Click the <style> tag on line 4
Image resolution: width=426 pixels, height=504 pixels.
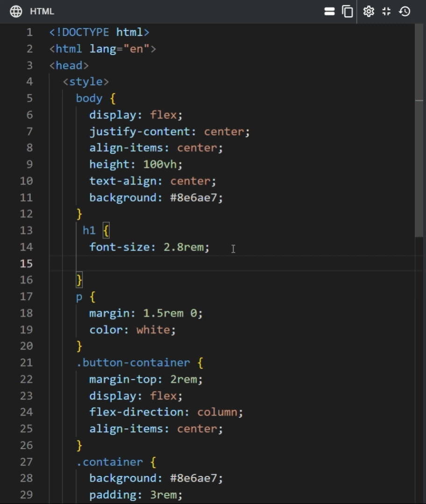tap(86, 82)
